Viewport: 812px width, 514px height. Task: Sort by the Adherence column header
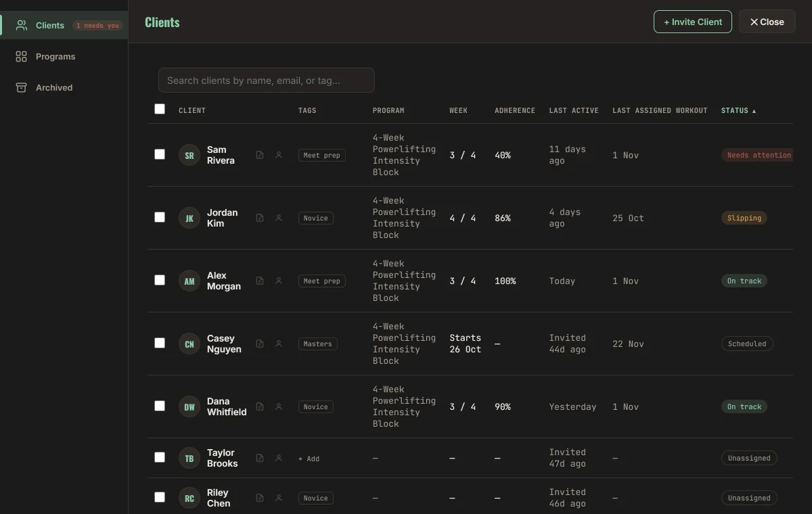click(515, 110)
